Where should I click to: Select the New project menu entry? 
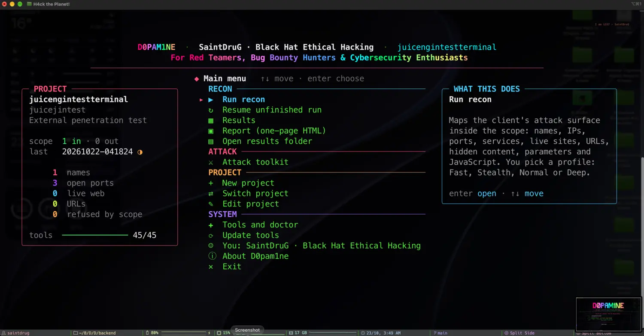[248, 183]
